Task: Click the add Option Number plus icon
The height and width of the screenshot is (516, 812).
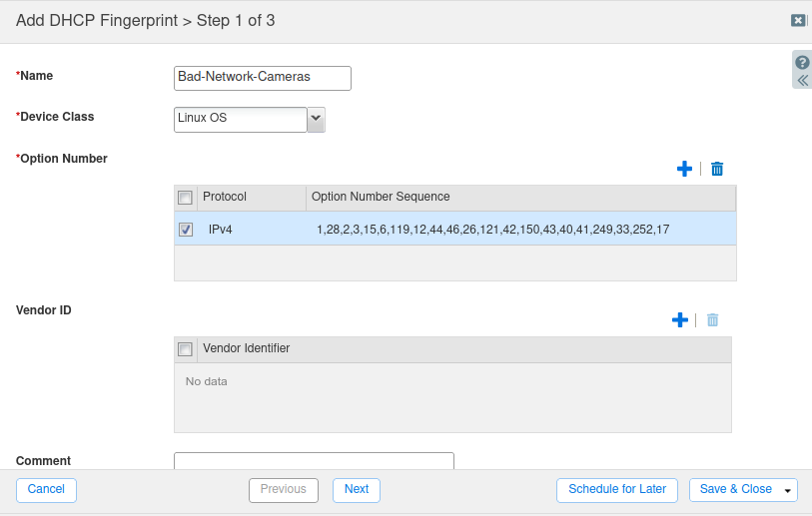Action: (x=684, y=170)
